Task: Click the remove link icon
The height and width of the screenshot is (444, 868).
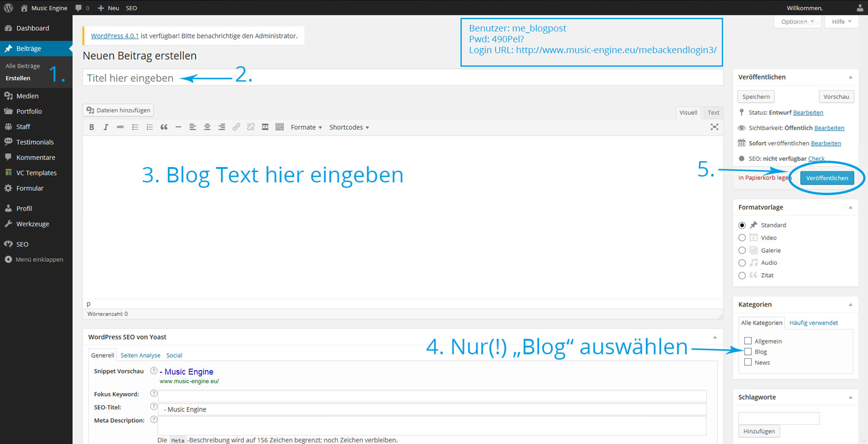Action: 251,127
